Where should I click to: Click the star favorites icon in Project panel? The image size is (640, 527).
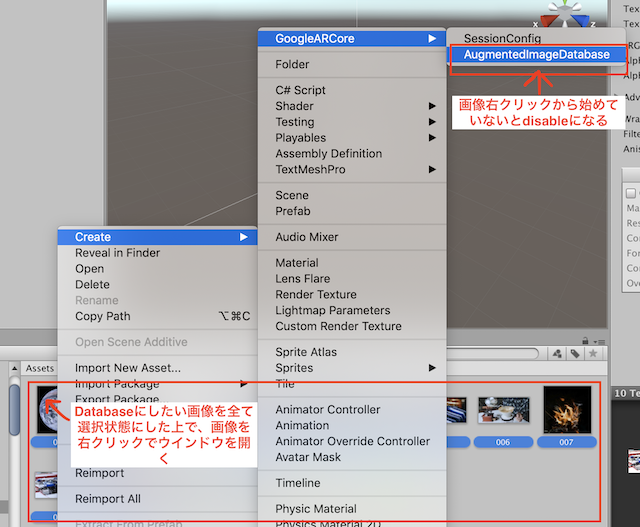pyautogui.click(x=593, y=354)
